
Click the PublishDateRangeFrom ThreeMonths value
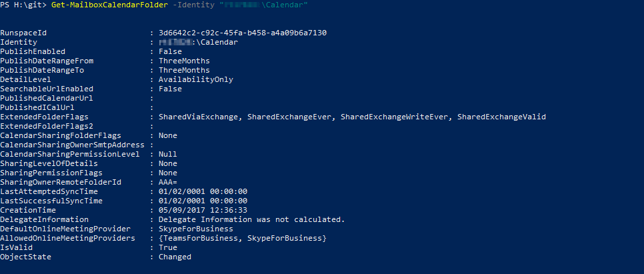click(184, 61)
